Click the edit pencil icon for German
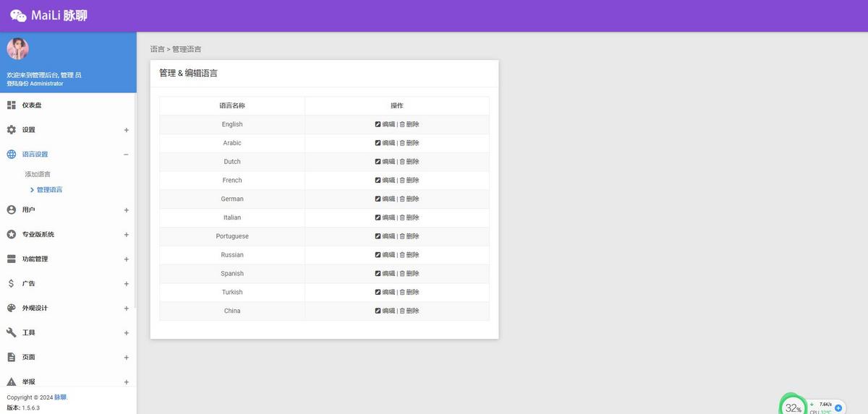 click(378, 199)
